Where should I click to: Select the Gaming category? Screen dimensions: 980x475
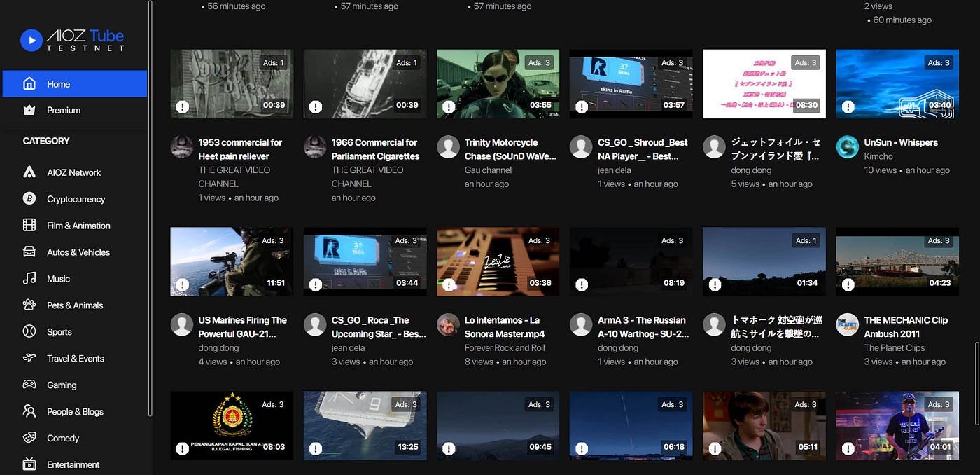[x=62, y=385]
